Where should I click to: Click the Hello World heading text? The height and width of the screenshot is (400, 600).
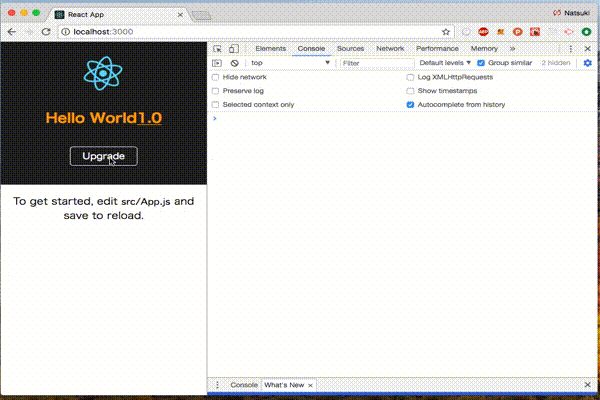pos(91,118)
